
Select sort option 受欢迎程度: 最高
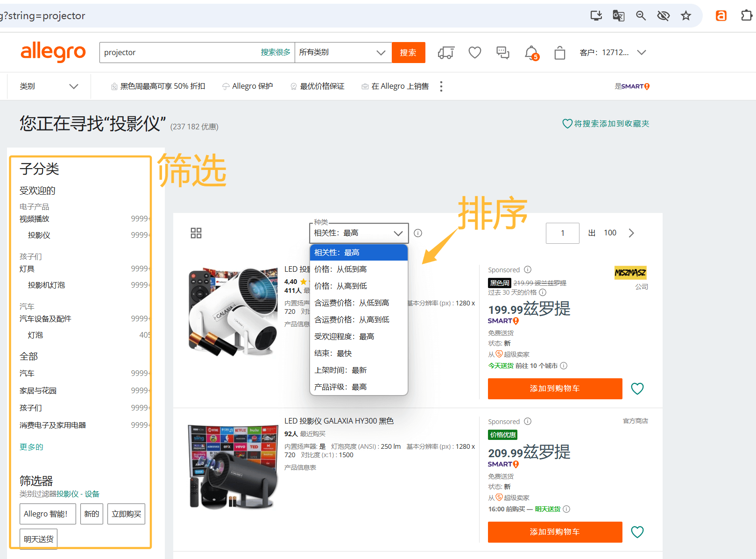359,337
